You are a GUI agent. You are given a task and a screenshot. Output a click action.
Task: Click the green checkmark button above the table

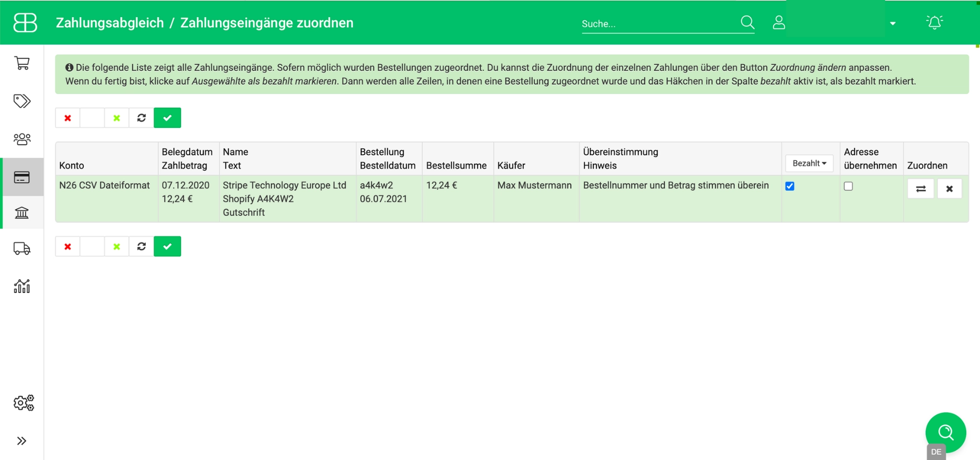[168, 118]
